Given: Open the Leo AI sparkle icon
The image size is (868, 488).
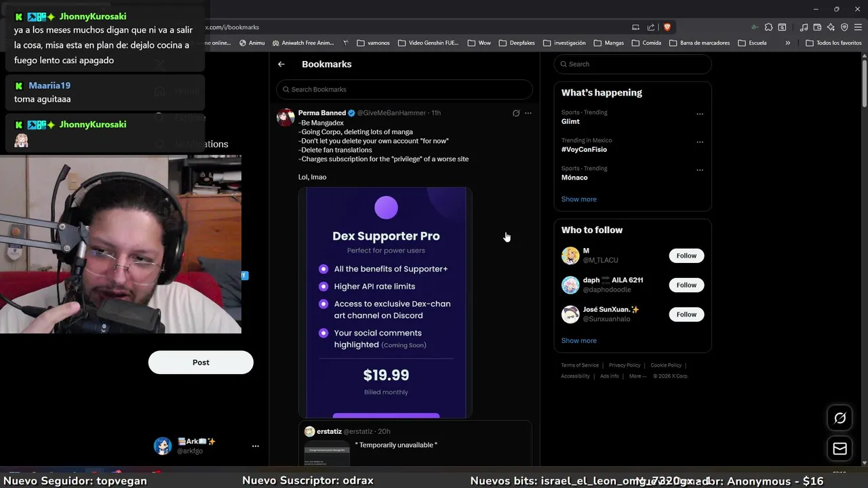Looking at the screenshot, I should (831, 27).
